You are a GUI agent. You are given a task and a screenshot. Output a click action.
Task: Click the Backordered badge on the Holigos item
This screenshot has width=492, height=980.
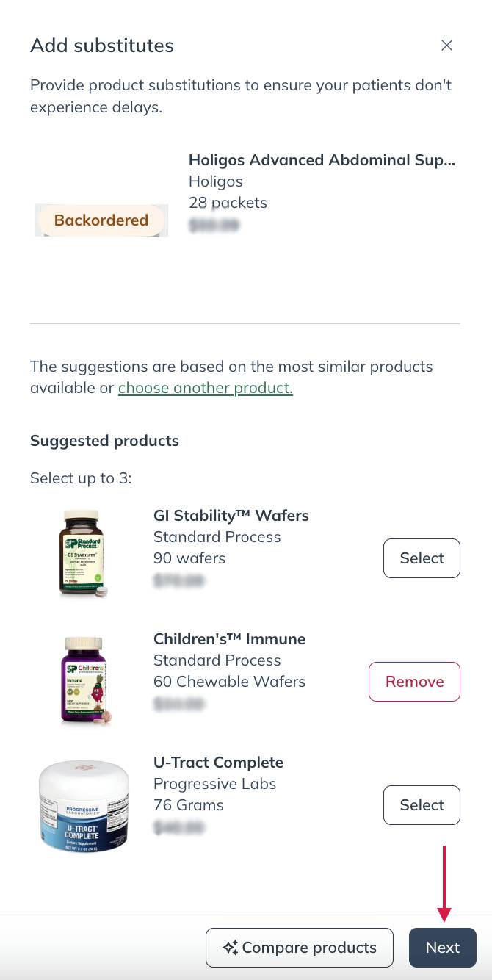pos(101,220)
